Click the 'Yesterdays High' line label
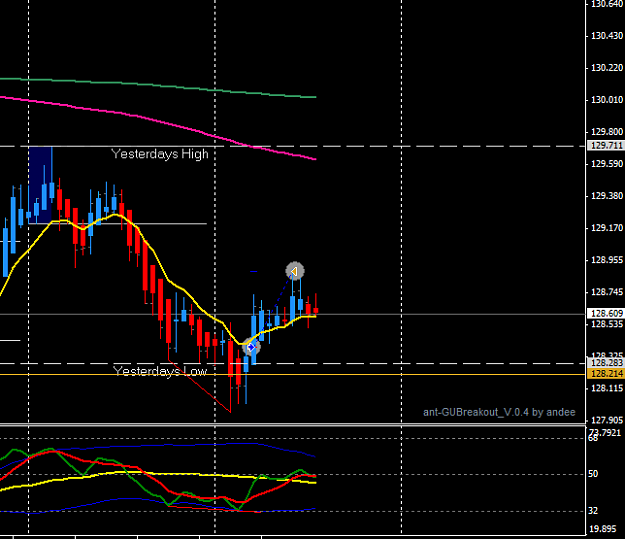 (160, 154)
